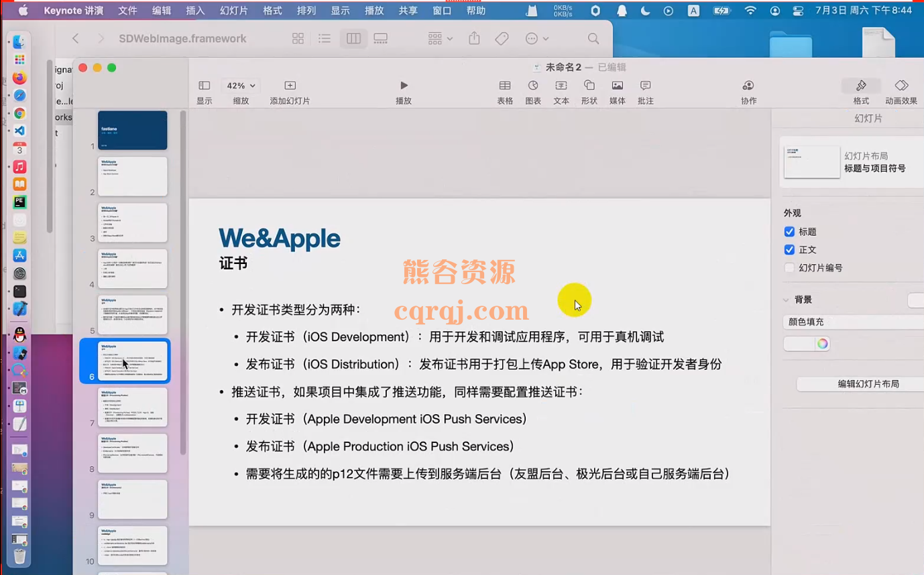
Task: Open the 颜色填充 fill type dropdown
Action: pyautogui.click(x=853, y=322)
